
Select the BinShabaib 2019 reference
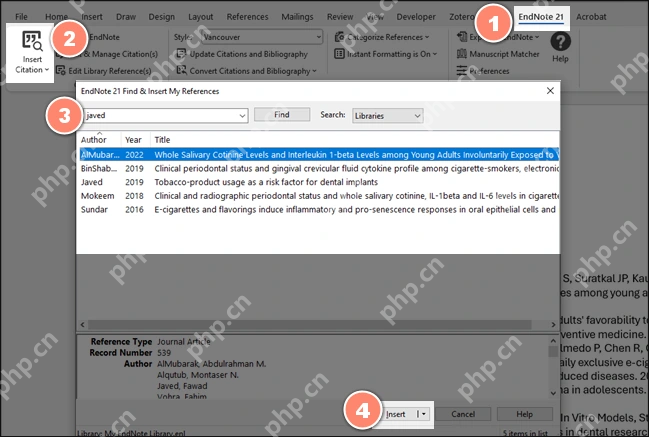click(x=319, y=168)
